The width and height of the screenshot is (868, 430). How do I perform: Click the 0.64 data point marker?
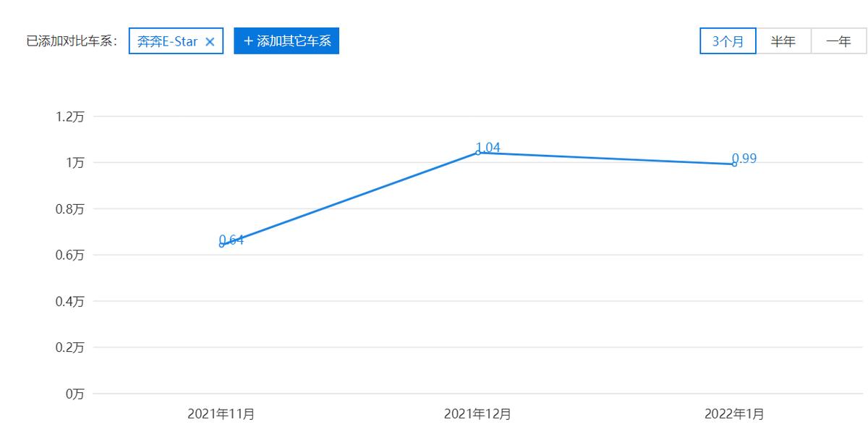click(x=221, y=245)
